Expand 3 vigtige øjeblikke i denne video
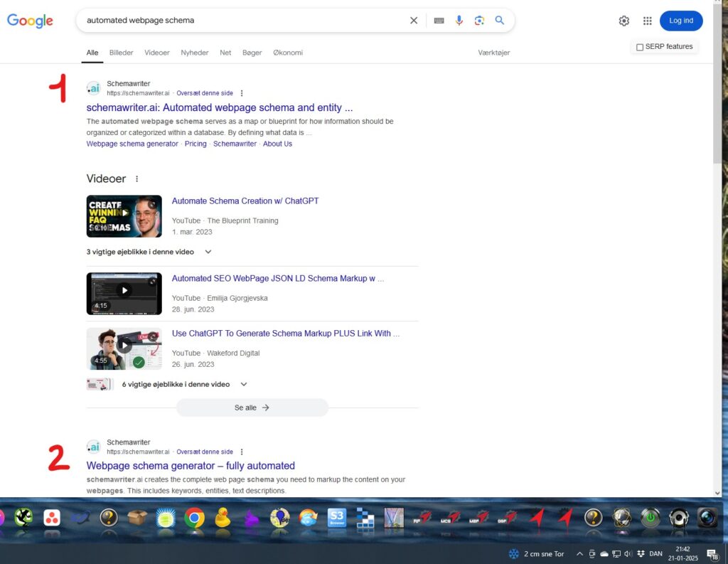Image resolution: width=728 pixels, height=564 pixels. (149, 252)
